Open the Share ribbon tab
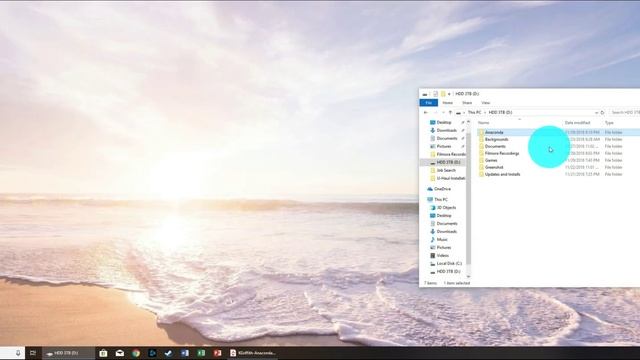 [x=467, y=103]
